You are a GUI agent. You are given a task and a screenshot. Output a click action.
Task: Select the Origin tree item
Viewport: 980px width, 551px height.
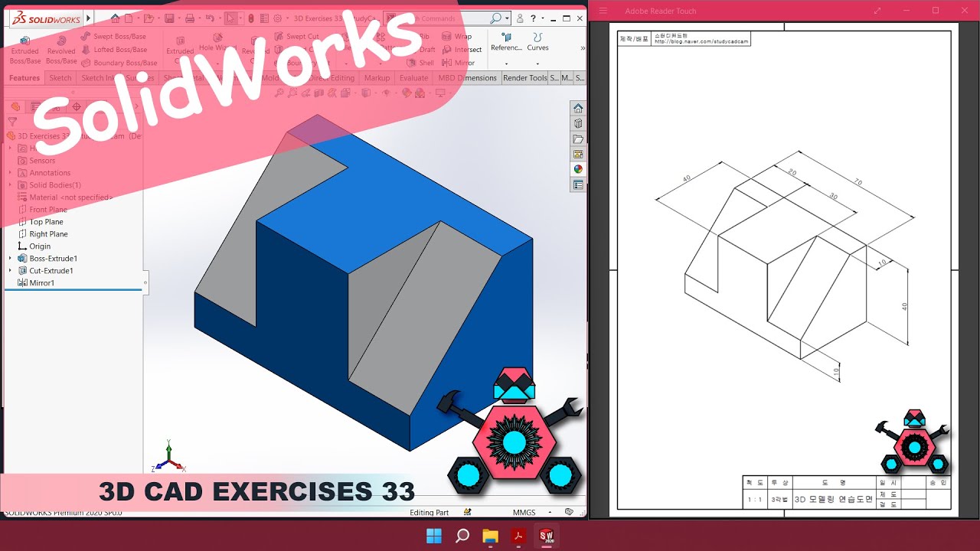34,246
